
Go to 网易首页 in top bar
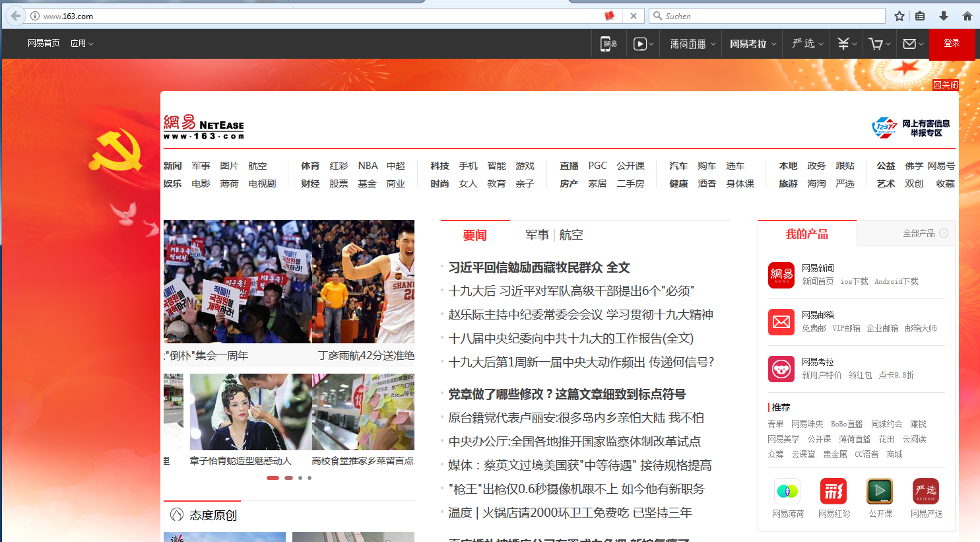point(44,43)
